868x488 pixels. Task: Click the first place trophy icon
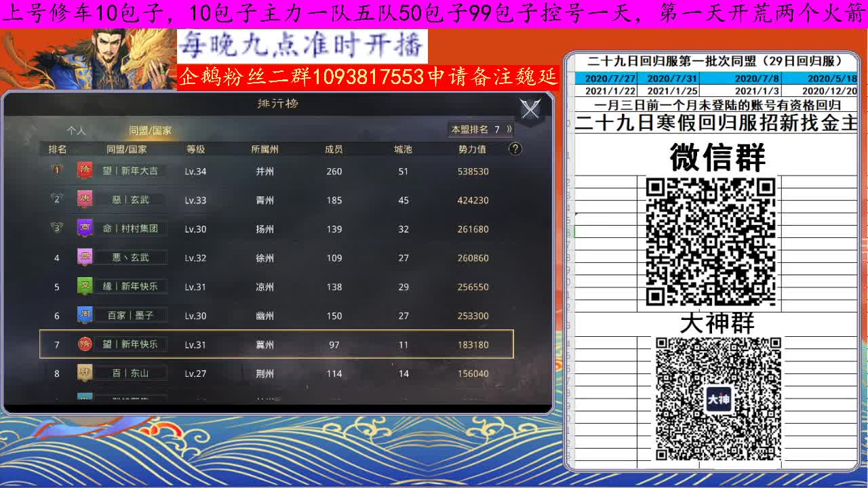(57, 170)
